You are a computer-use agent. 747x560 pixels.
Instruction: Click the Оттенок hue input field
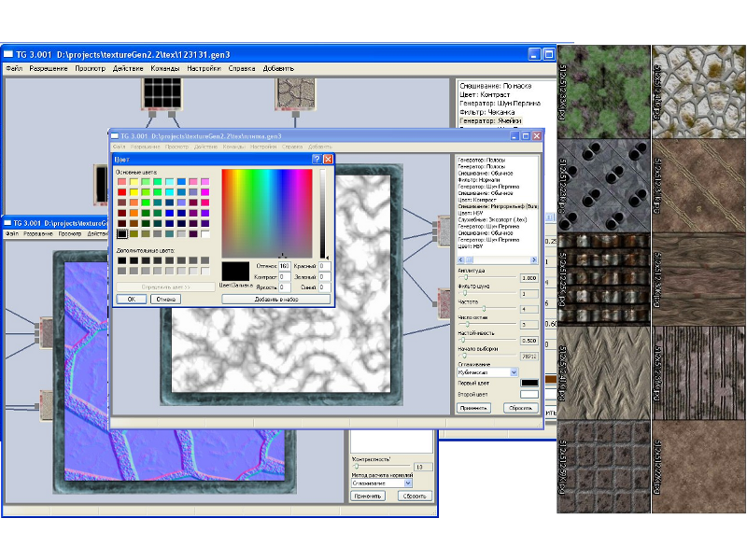[285, 266]
